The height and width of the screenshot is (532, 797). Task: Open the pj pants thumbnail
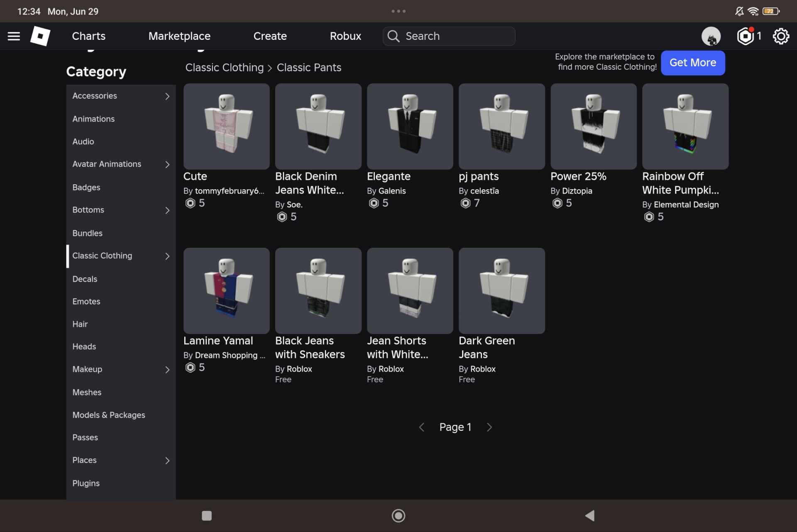(501, 126)
